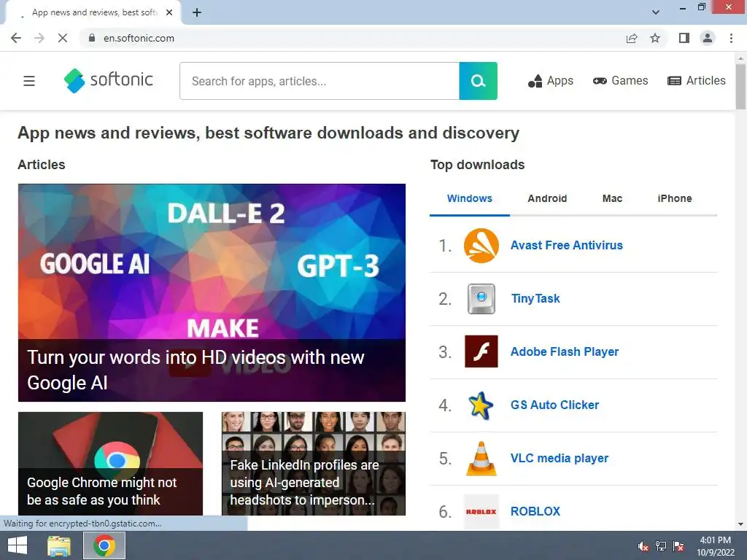Open the Google Chrome safety article

(110, 464)
